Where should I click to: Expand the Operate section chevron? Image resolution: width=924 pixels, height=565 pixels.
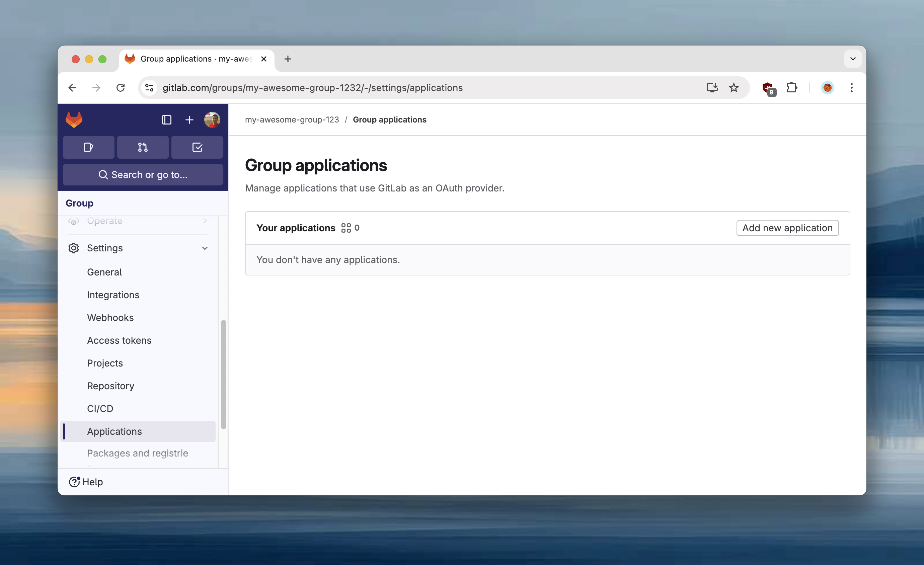tap(205, 221)
